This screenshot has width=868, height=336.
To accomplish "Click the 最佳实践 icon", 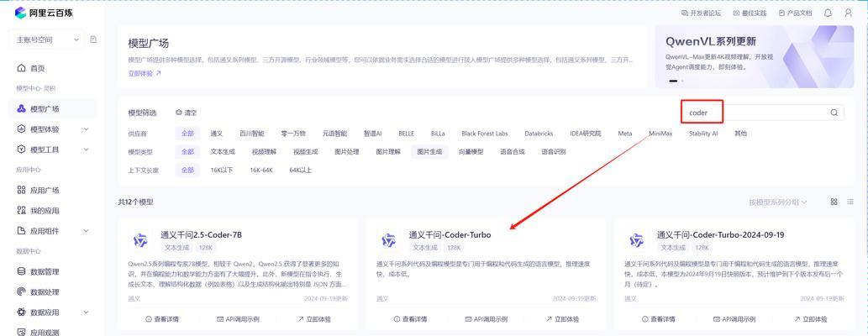I will [x=736, y=13].
